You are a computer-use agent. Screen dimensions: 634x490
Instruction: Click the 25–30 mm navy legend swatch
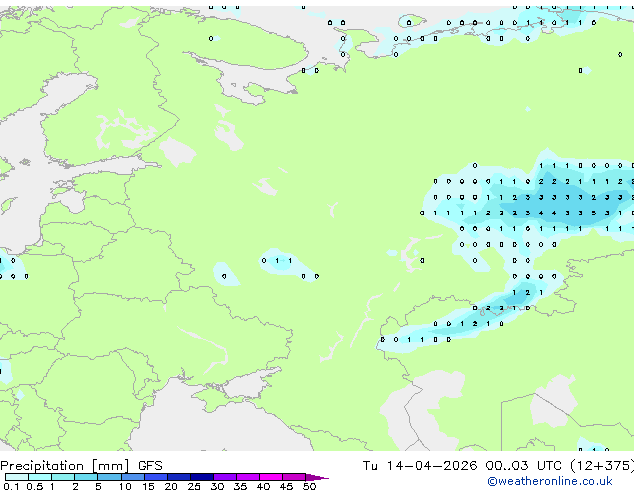(201, 477)
